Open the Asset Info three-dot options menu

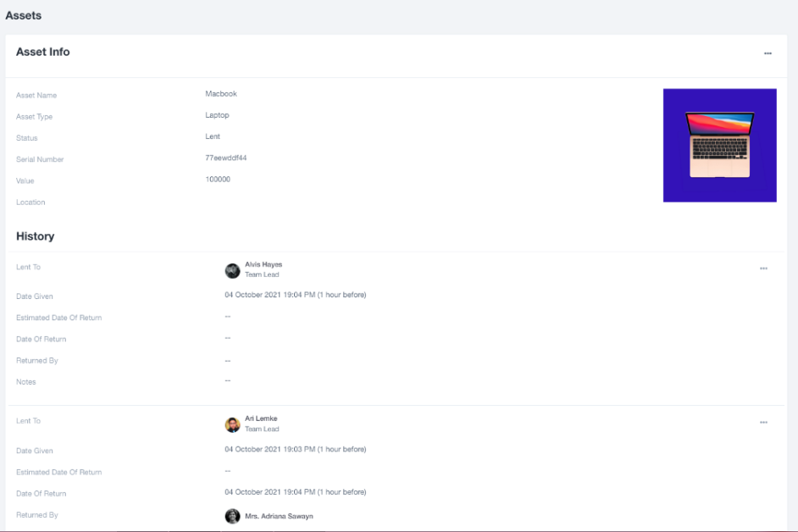tap(768, 53)
